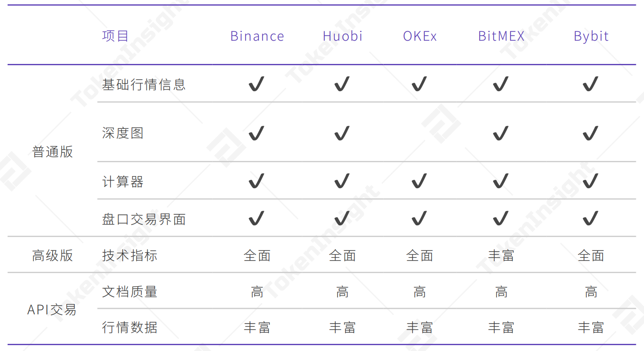This screenshot has width=644, height=351.
Task: Click the Huobi checkmark for 盘口交易界面
Action: pos(343,218)
